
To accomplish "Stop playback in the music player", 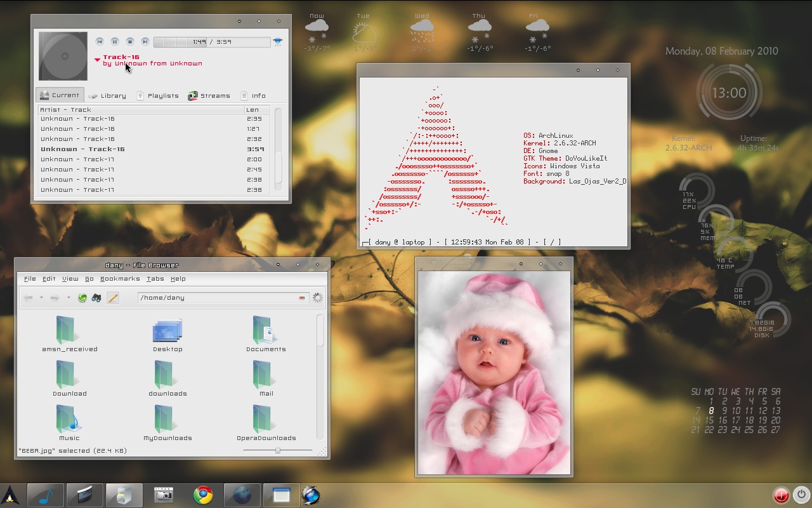I will click(130, 42).
